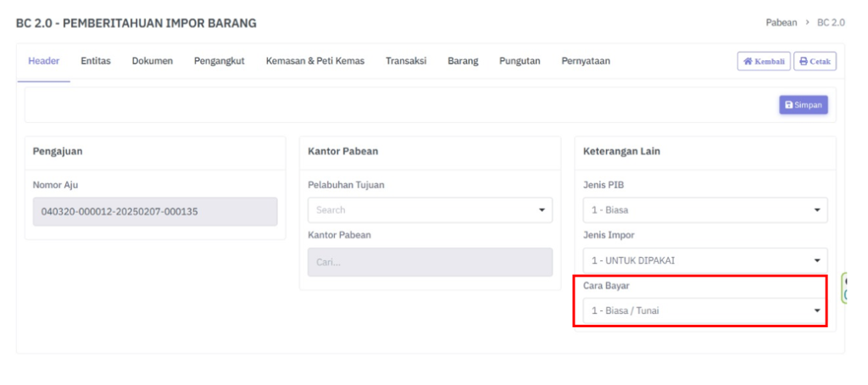868x385 pixels.
Task: Open the Entitas tab
Action: point(96,61)
